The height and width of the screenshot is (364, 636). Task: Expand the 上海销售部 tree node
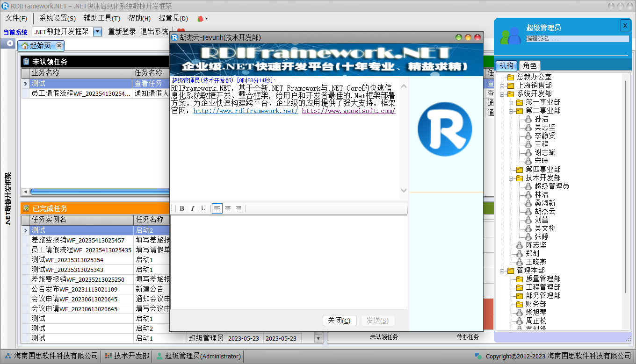coord(502,86)
